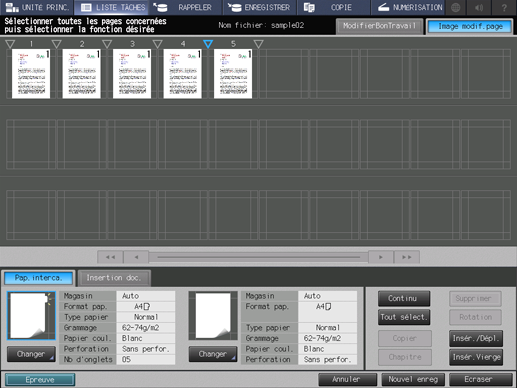Toggle insertion marker after page 5
Screen dimensions: 517x388
tap(258, 44)
